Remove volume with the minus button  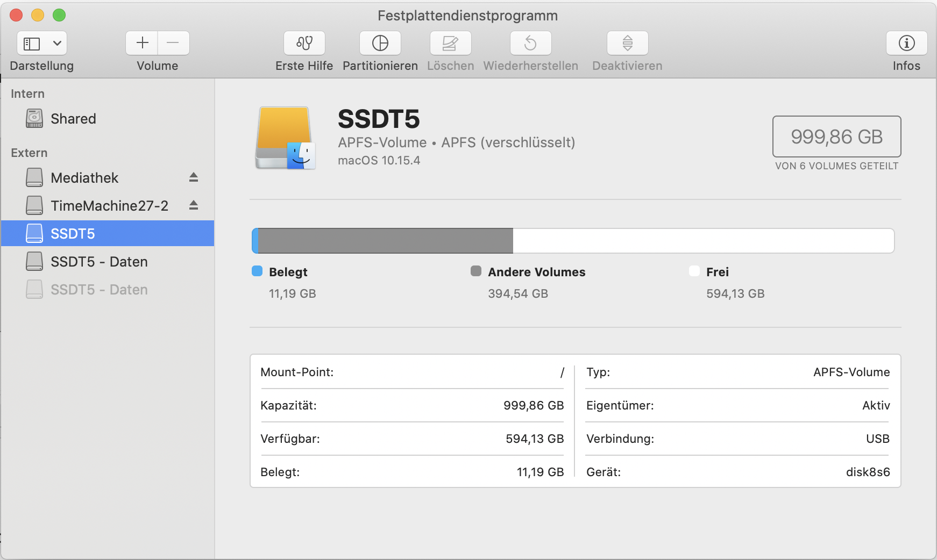coord(173,43)
